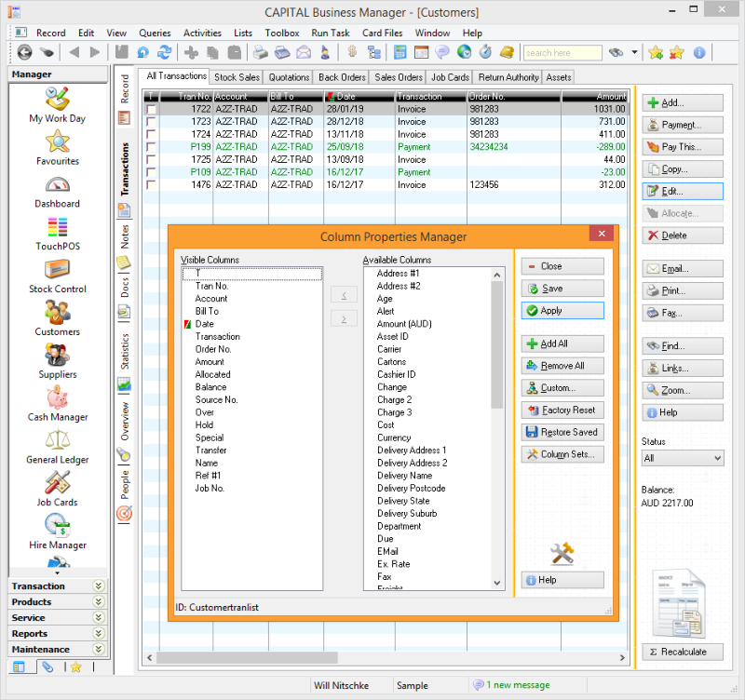The height and width of the screenshot is (700, 745).
Task: Click the previous record left arrow
Action: click(74, 52)
